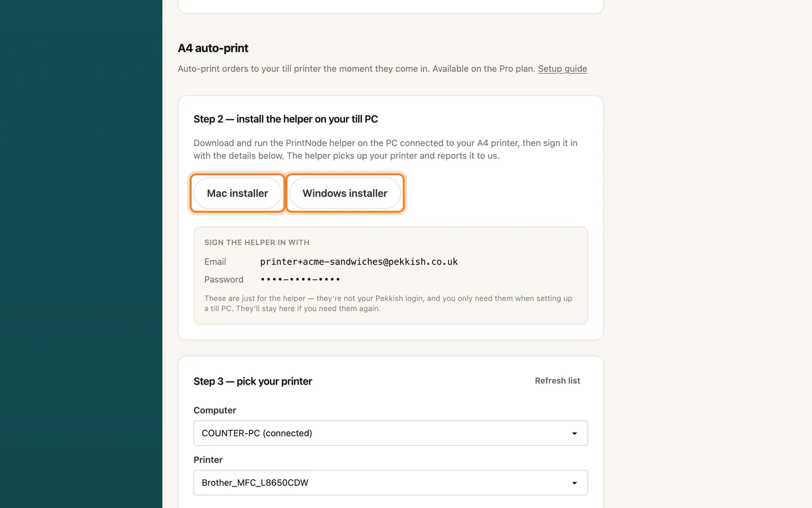This screenshot has width=812, height=508.
Task: Click the helper credentials note text
Action: click(388, 303)
